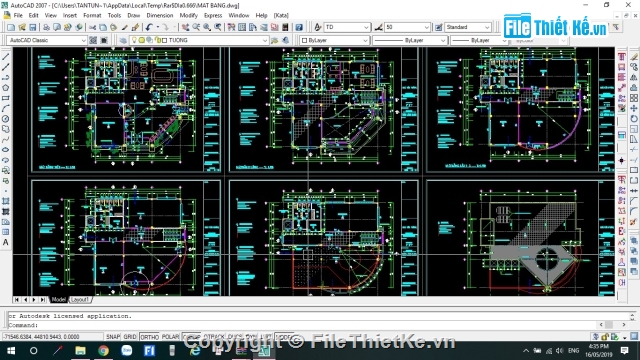Click the Plot printer icon

pos(47,27)
